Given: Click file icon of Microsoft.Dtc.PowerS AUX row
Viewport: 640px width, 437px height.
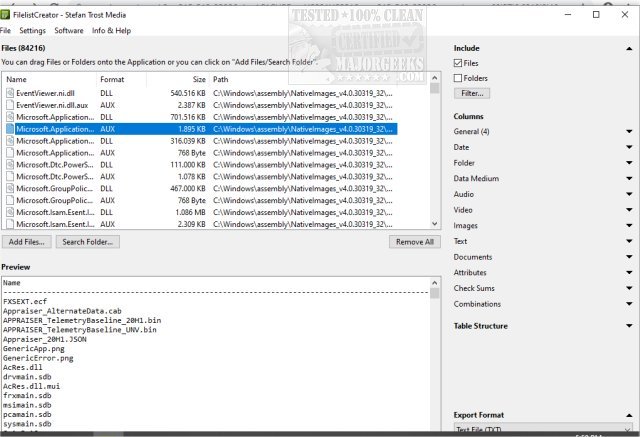Looking at the screenshot, I should point(10,176).
